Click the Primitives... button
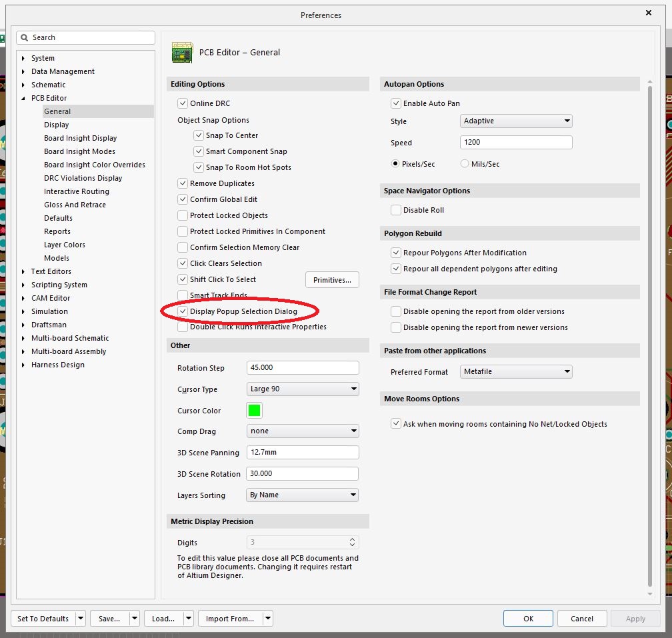 (x=332, y=280)
